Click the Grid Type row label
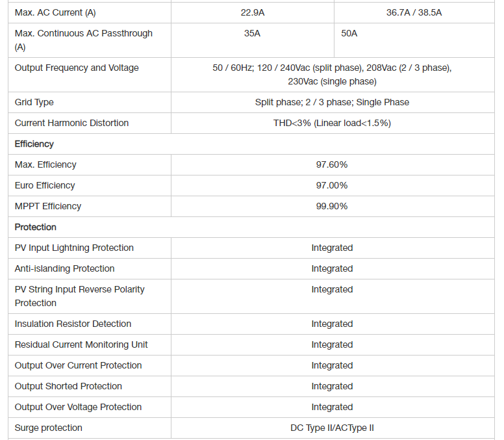Image resolution: width=504 pixels, height=440 pixels. (x=34, y=102)
